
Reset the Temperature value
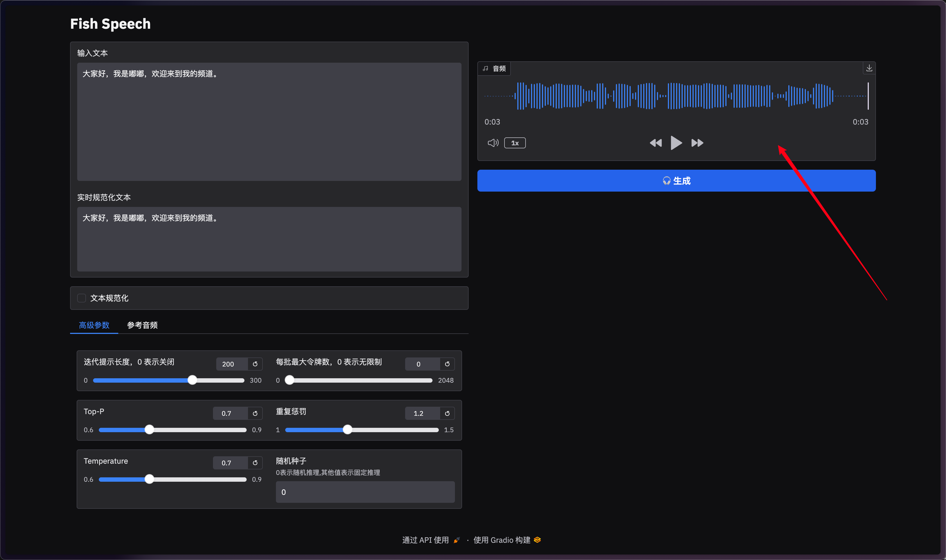point(255,463)
